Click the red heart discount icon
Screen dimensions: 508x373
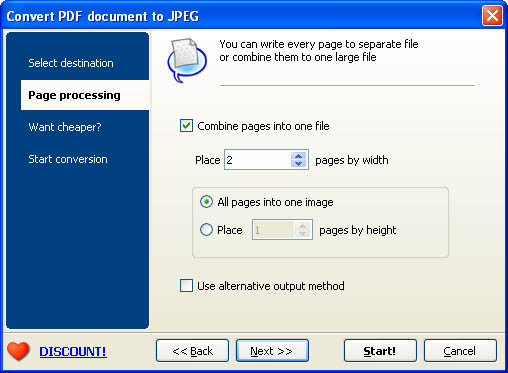tap(18, 351)
